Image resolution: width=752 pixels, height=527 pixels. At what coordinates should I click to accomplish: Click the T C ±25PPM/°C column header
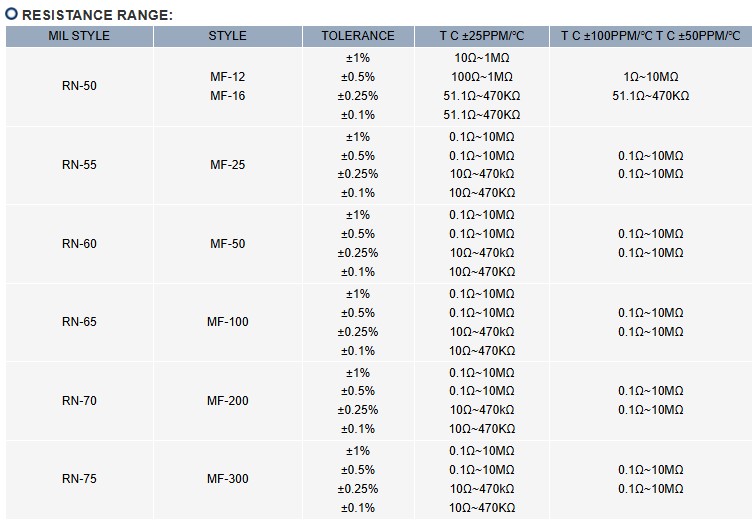pos(481,36)
